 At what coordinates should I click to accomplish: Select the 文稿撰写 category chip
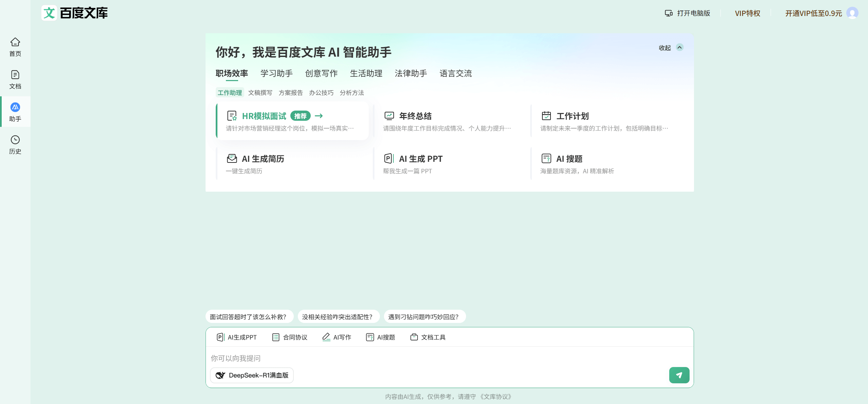[261, 93]
